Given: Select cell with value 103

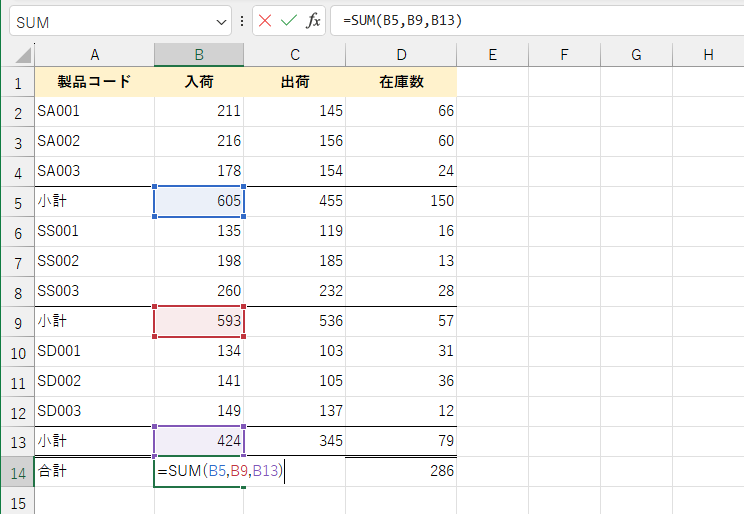Looking at the screenshot, I should 295,352.
